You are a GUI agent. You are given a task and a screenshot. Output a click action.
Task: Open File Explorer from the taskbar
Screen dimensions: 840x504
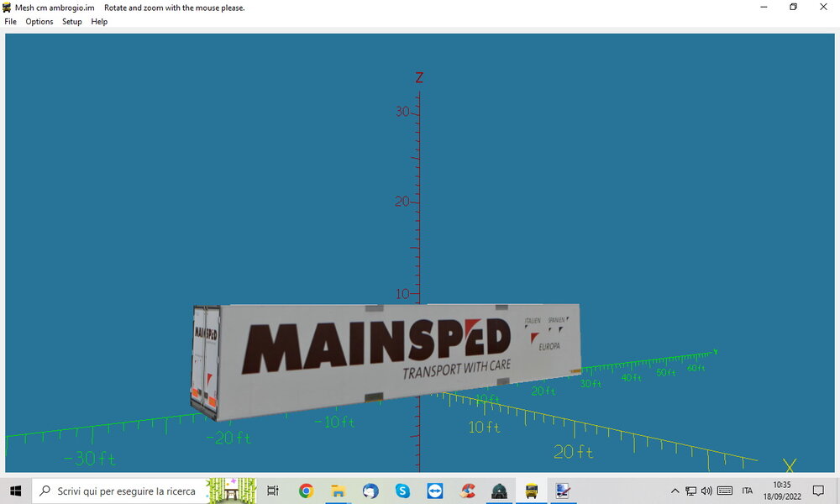point(338,491)
